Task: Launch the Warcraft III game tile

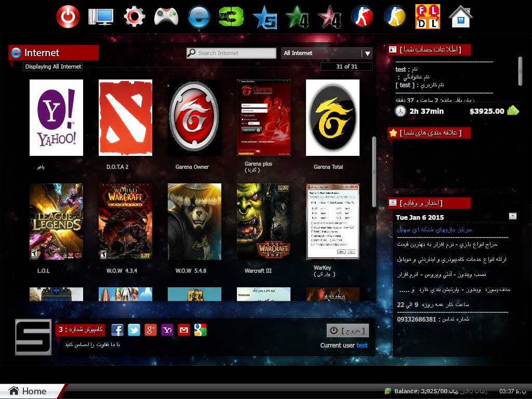Action: click(263, 221)
